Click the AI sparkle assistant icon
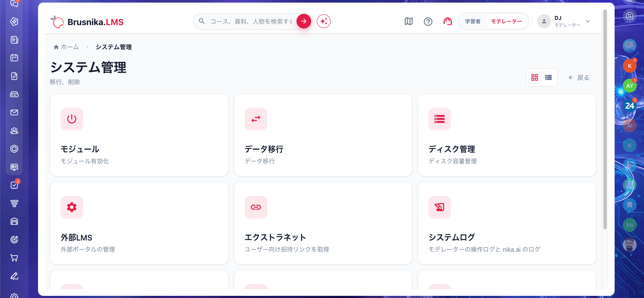Viewport: 644px width, 298px height. (324, 21)
